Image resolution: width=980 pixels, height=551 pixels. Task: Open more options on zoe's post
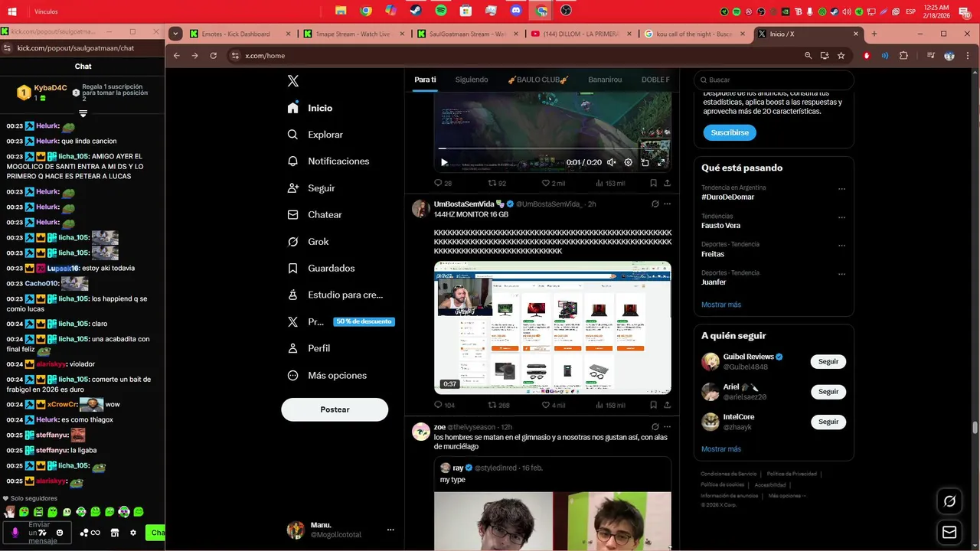pos(668,427)
